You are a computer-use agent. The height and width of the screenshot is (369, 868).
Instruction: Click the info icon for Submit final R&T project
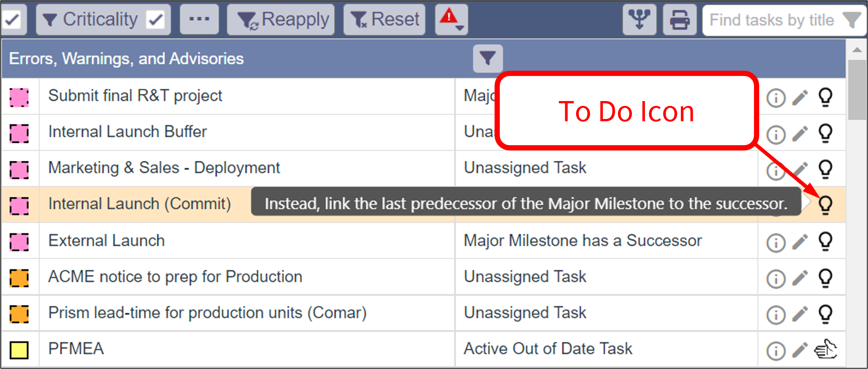point(776,98)
